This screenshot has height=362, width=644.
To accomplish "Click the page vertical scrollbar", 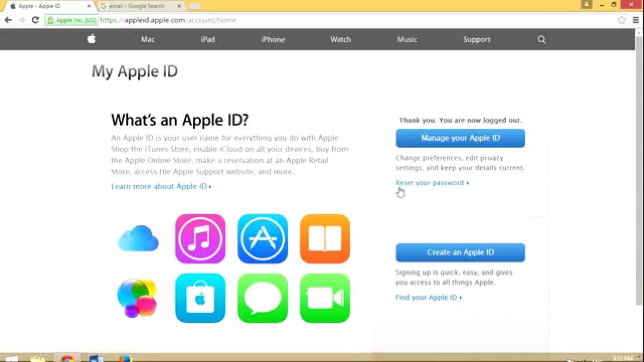I will (x=639, y=171).
